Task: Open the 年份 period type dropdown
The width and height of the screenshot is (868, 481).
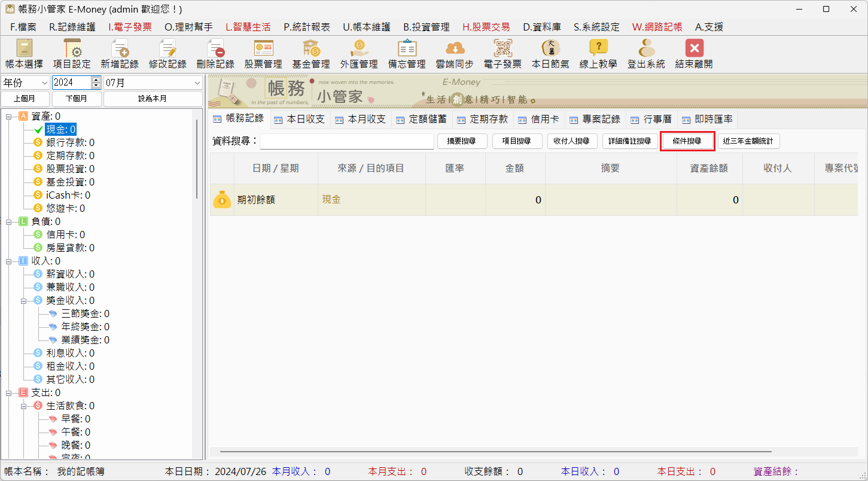Action: click(x=26, y=83)
